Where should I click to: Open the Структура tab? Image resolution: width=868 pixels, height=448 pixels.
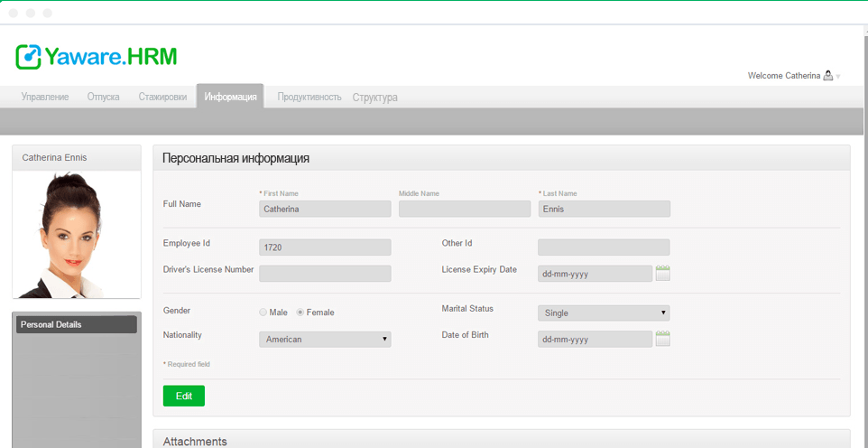374,97
